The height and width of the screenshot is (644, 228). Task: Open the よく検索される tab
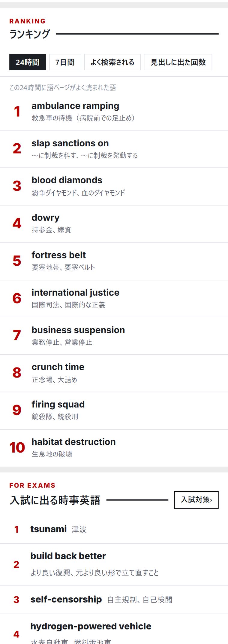[x=112, y=62]
